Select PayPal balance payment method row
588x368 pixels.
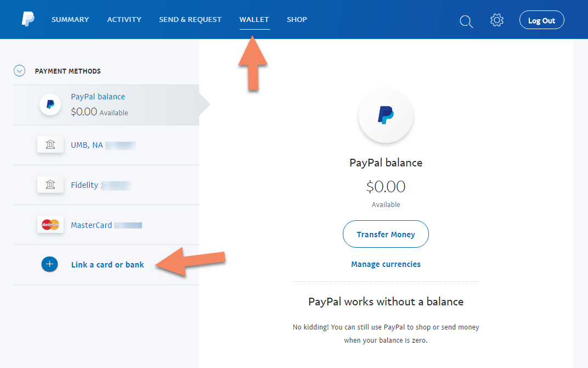[x=106, y=105]
